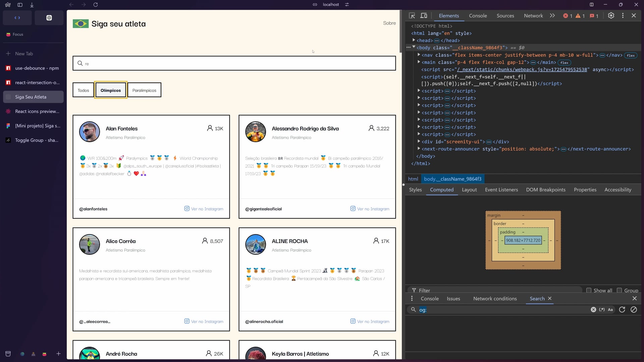Open the webpack.js script source link
The width and height of the screenshot is (644, 362).
[x=522, y=69]
